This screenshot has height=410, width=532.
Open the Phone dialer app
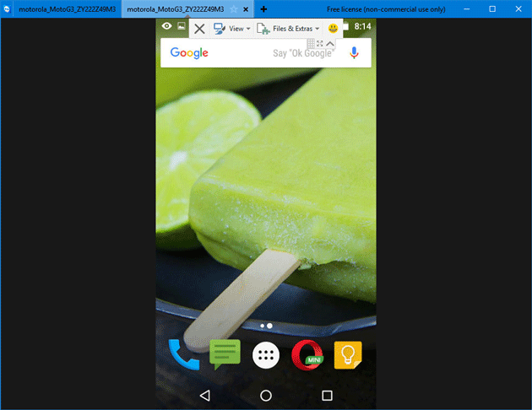pos(183,355)
